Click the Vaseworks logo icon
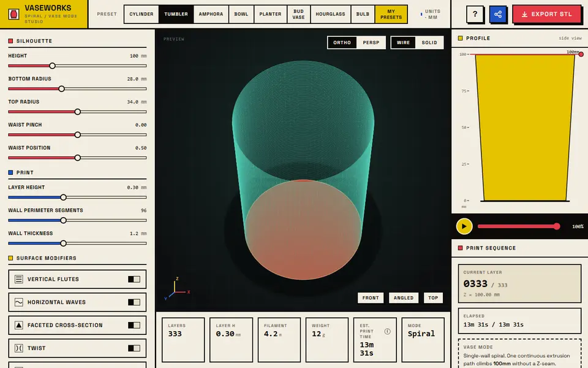This screenshot has height=368, width=588. [14, 14]
